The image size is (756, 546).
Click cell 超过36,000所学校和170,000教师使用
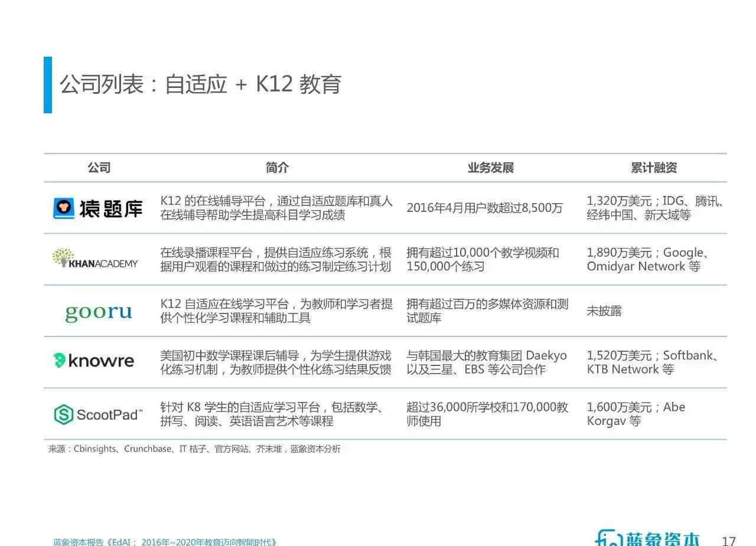[487, 414]
